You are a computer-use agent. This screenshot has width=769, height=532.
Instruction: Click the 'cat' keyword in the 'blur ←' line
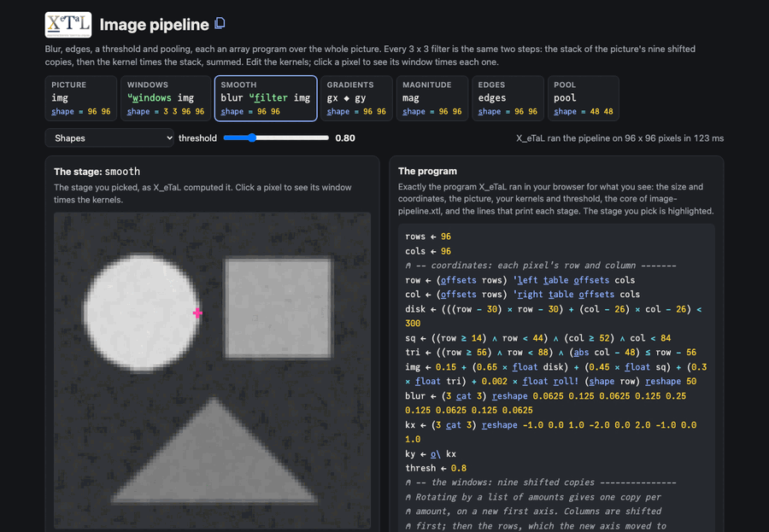coord(463,395)
